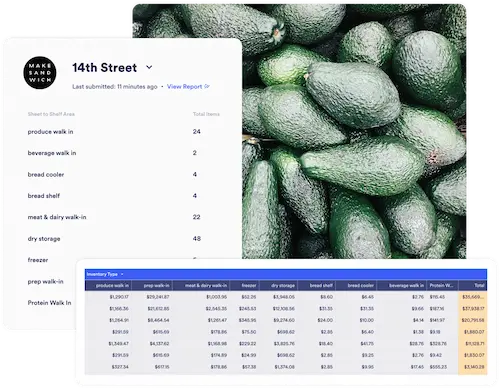Image resolution: width=500 pixels, height=389 pixels.
Task: Click the $24.99 freezer cell
Action: click(x=249, y=355)
